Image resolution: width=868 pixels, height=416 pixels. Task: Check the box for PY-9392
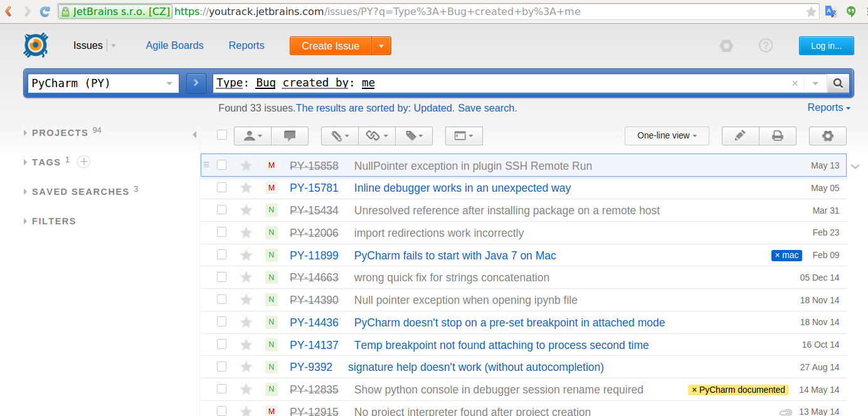coord(221,367)
